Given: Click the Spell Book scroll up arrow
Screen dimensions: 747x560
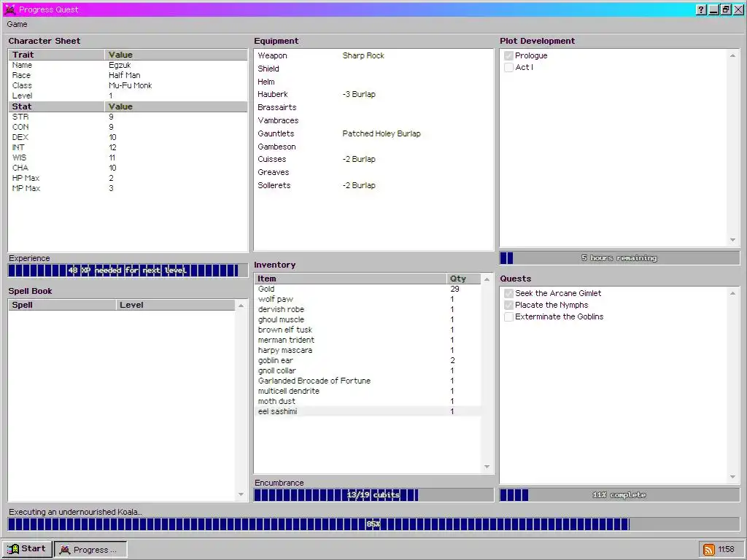Looking at the screenshot, I should click(x=241, y=306).
